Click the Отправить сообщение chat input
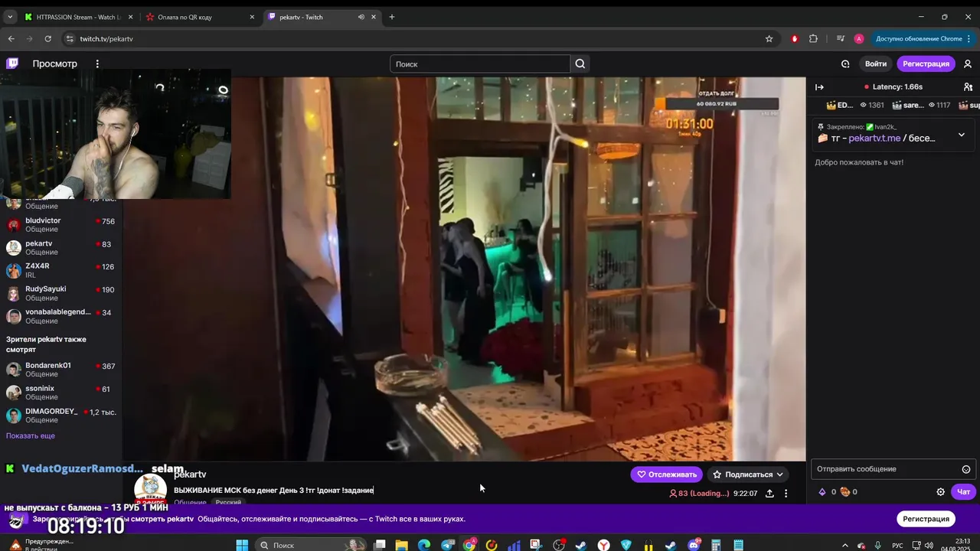The width and height of the screenshot is (980, 551). click(x=893, y=469)
